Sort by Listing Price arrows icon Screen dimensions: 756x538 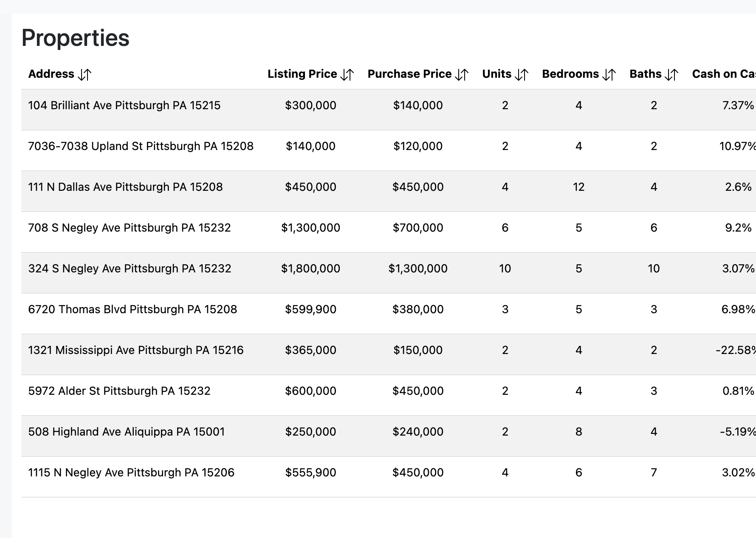click(x=347, y=75)
